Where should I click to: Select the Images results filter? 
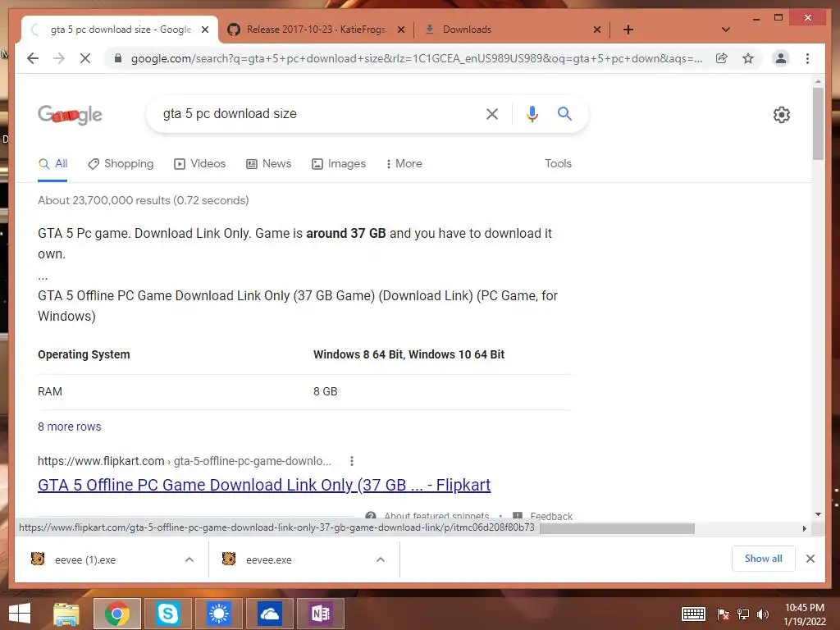(339, 164)
